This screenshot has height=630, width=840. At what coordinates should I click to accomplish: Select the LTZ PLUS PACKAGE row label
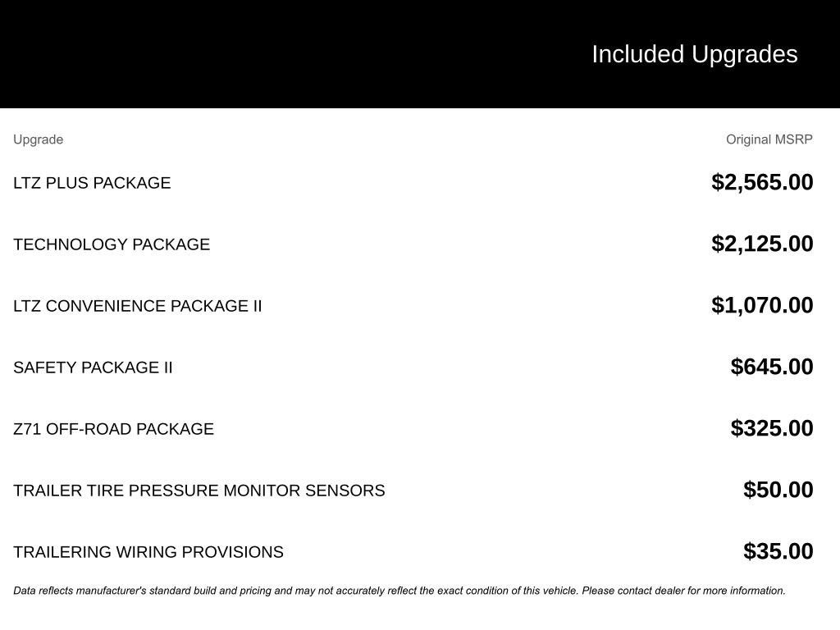tap(92, 183)
